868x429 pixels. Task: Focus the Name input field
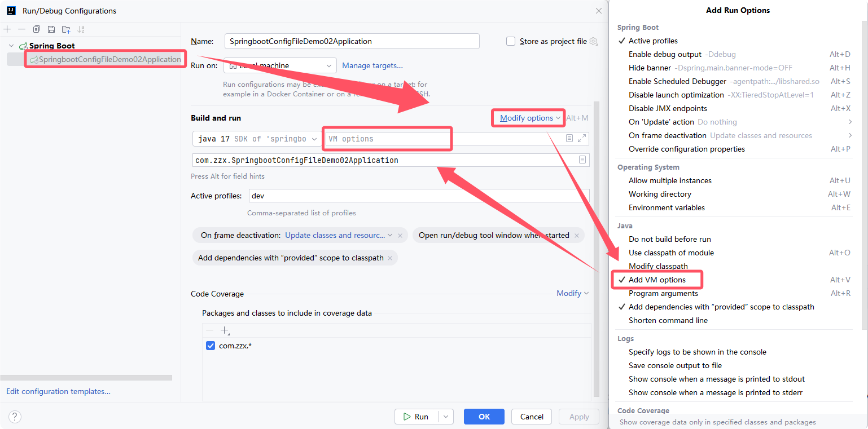[352, 41]
